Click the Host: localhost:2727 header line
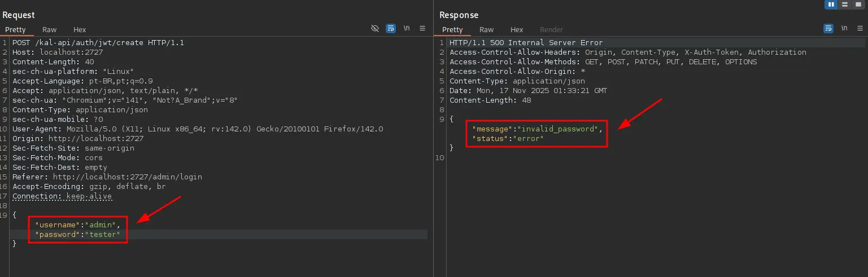Viewport: 868px width, 277px height. (x=58, y=52)
